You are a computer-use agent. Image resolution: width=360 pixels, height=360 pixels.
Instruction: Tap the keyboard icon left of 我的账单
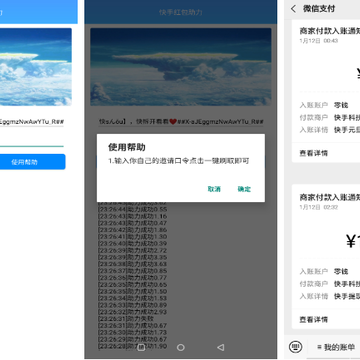(295, 347)
